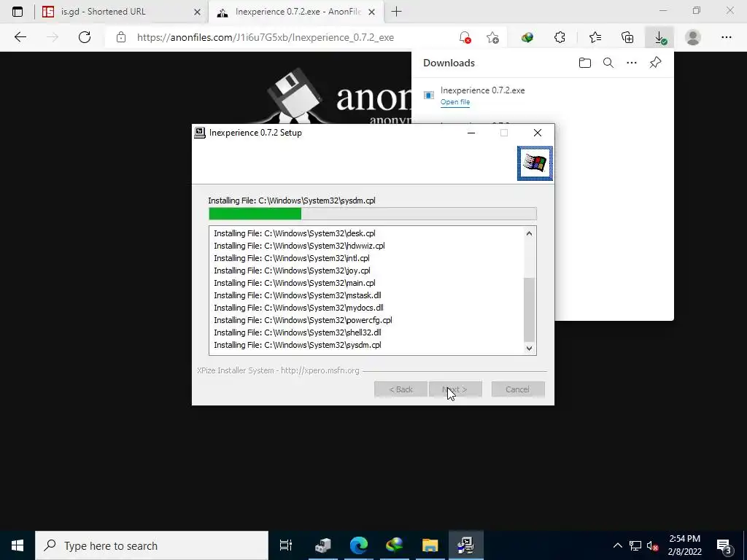Click the taskbar search box
The width and height of the screenshot is (747, 560).
click(x=152, y=545)
